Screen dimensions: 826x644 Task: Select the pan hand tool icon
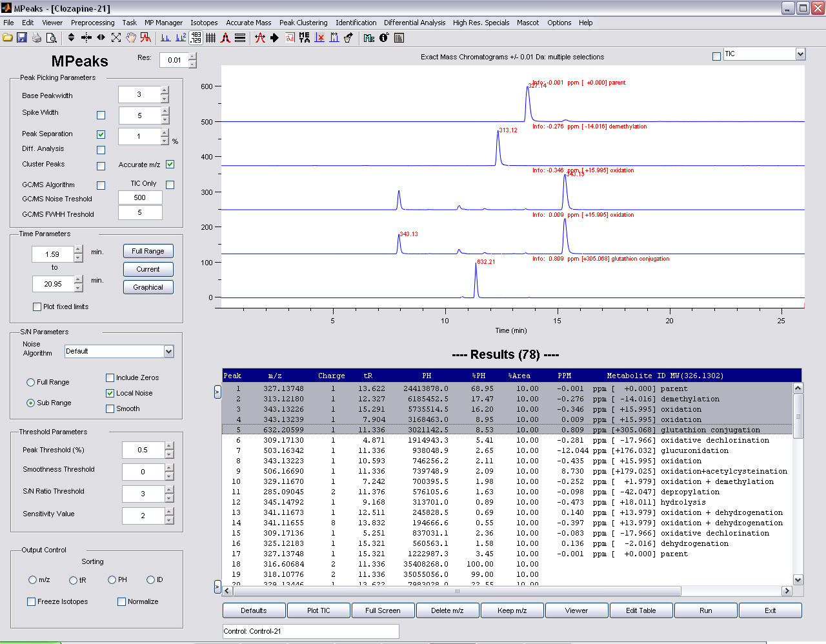tap(131, 37)
